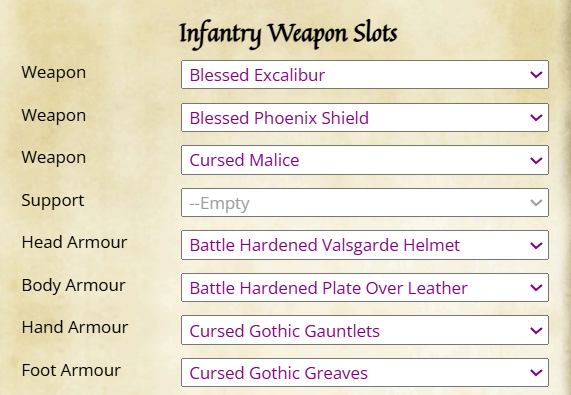Open the empty Support slot dropdown
The width and height of the screenshot is (571, 395).
pos(365,202)
